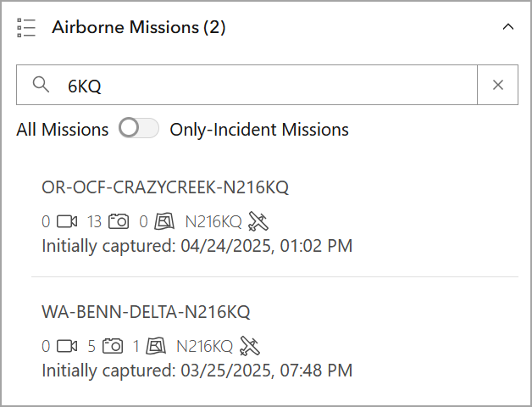Click N216KQ tail number link under WA-BENN-DELTA
This screenshot has width=532, height=407.
pos(204,346)
